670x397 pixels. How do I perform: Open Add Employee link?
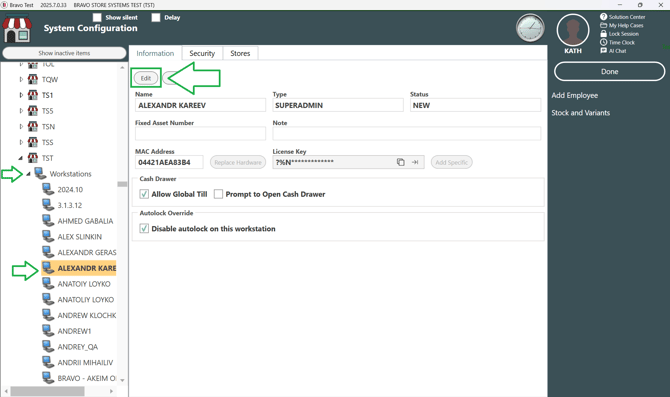574,95
